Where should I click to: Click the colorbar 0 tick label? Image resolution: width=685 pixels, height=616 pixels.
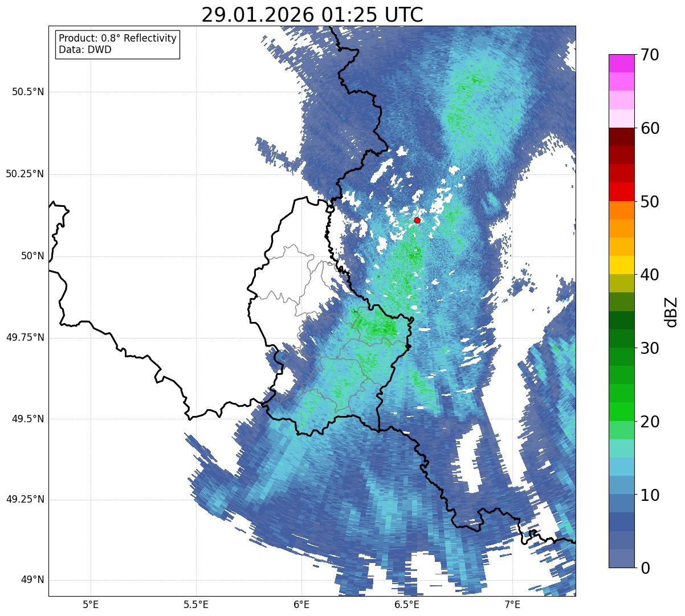coord(645,568)
